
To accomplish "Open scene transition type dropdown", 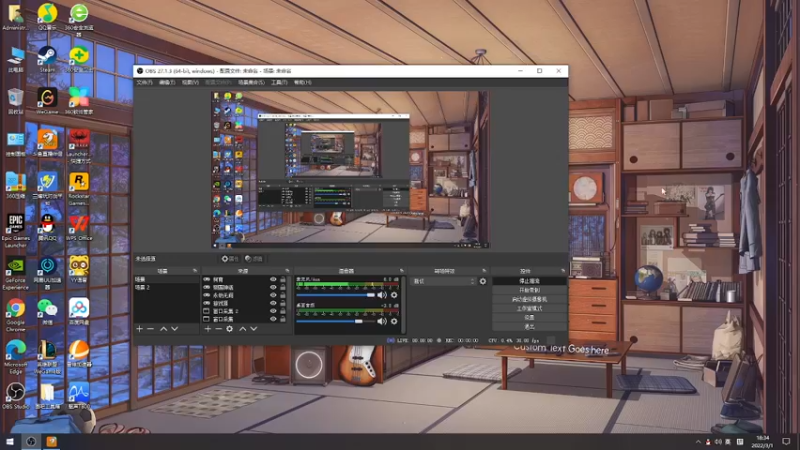I will pos(443,281).
